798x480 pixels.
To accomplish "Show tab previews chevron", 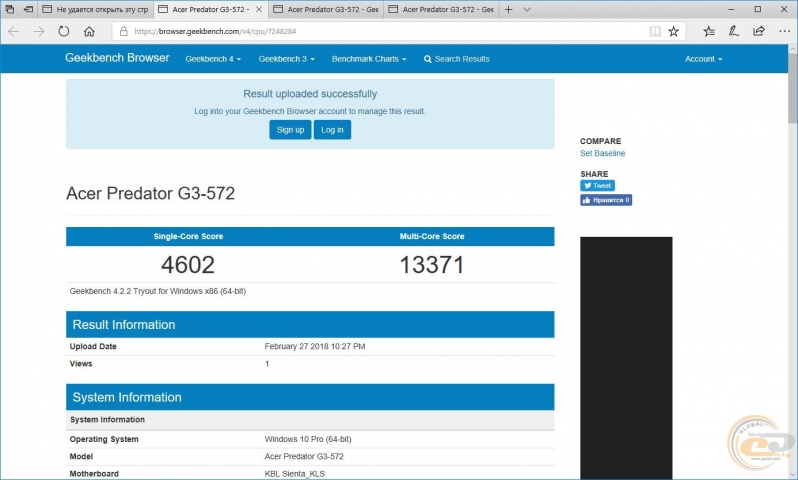I will pyautogui.click(x=527, y=9).
